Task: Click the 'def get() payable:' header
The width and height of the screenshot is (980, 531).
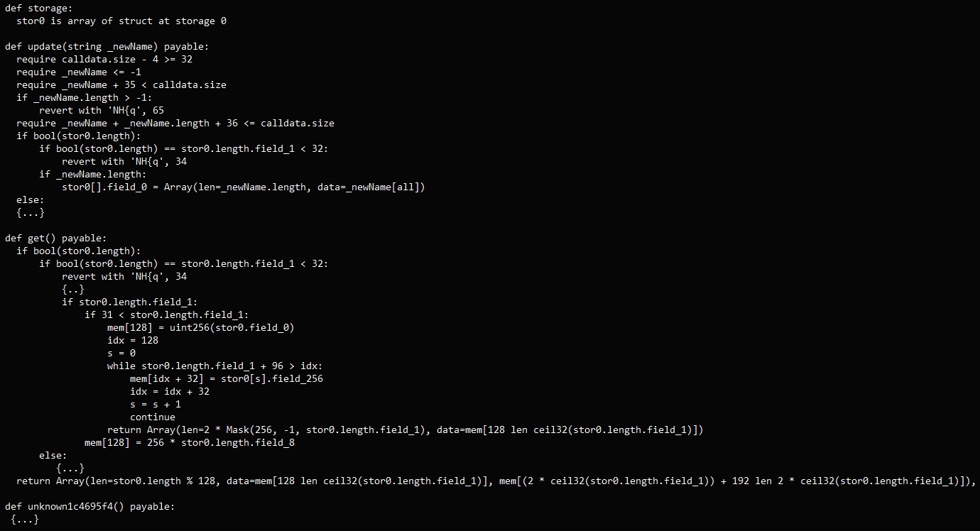Action: pyautogui.click(x=56, y=239)
